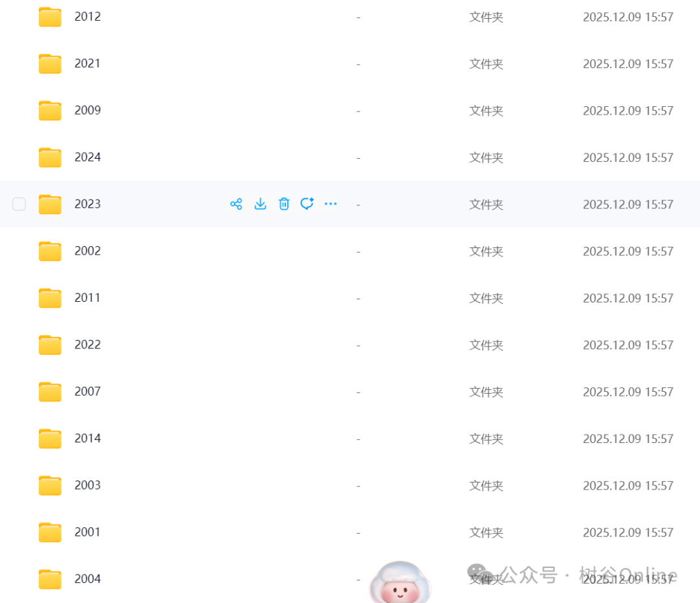Screen dimensions: 700x603
Task: Click the 文件夹 type label on the 2023 row
Action: click(x=486, y=204)
